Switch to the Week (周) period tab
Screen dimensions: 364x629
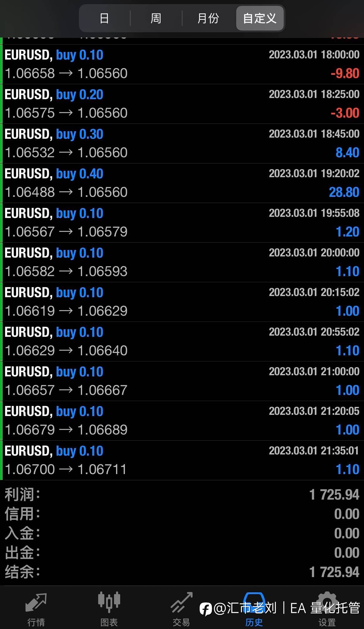click(x=156, y=18)
